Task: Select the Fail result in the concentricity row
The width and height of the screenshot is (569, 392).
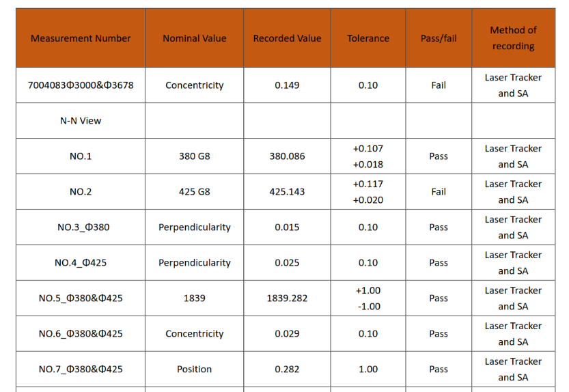Action: [x=439, y=85]
